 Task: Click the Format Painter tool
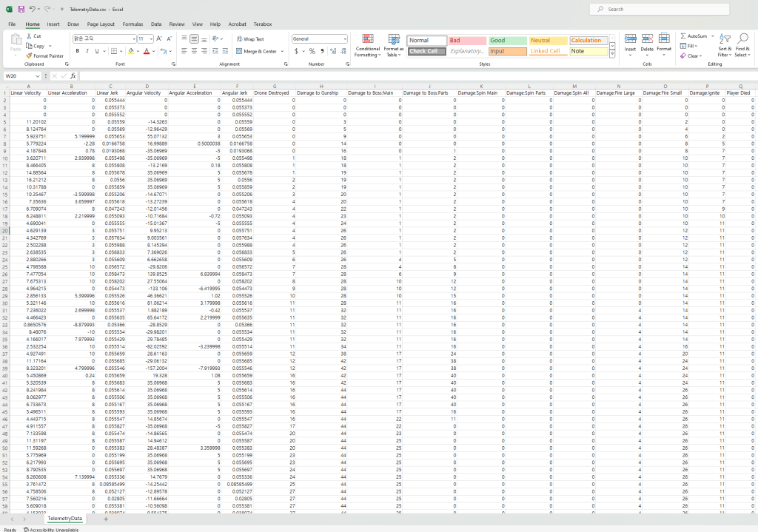coord(44,55)
